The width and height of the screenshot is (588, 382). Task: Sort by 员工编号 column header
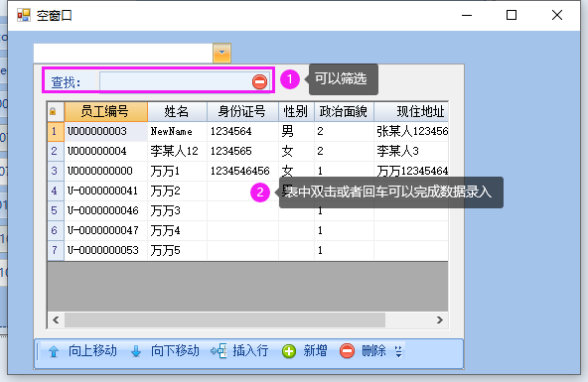click(106, 111)
